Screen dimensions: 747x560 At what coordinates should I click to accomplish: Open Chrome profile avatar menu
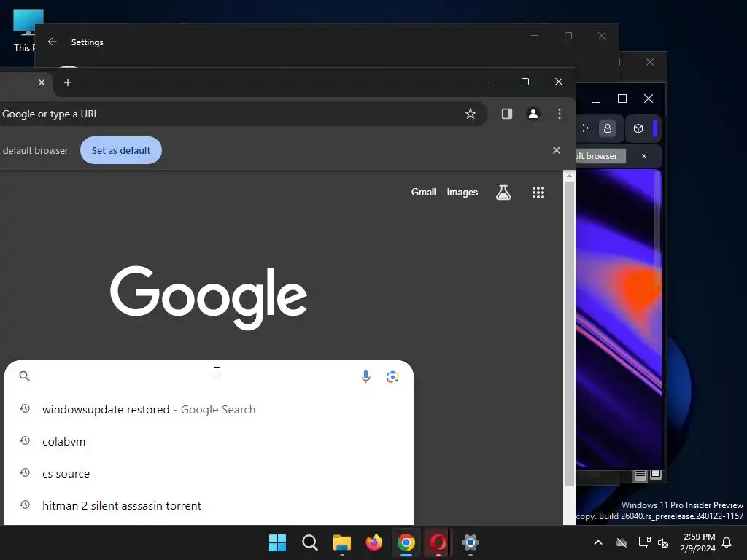pyautogui.click(x=533, y=114)
